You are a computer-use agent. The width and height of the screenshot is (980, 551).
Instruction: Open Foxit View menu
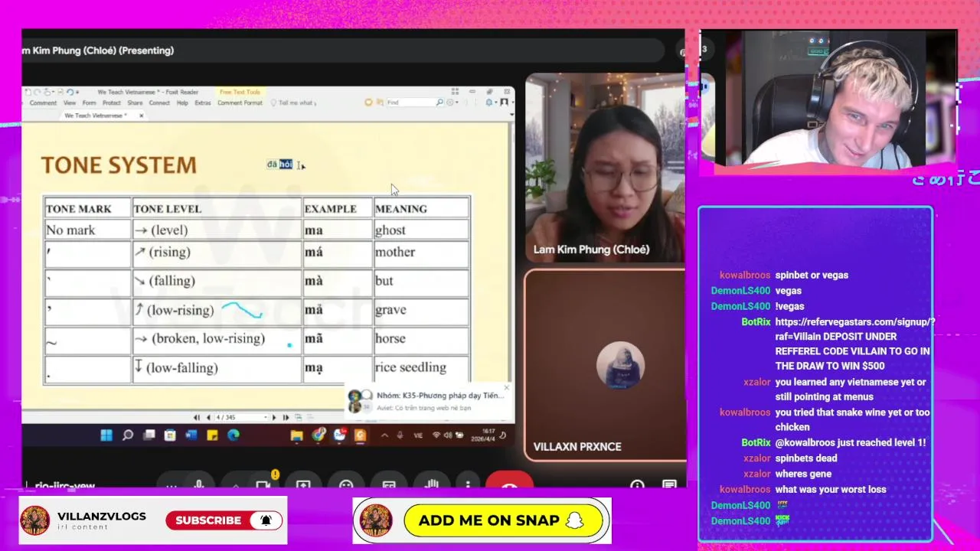click(70, 103)
